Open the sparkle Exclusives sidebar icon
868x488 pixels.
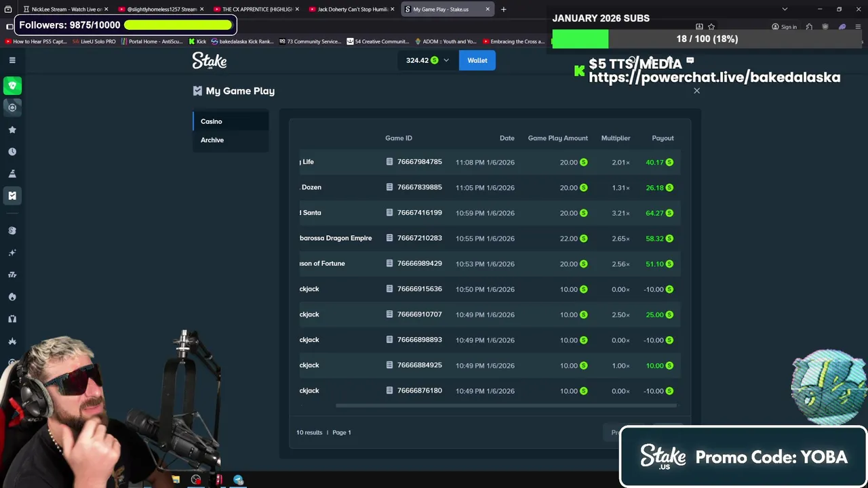click(x=12, y=253)
